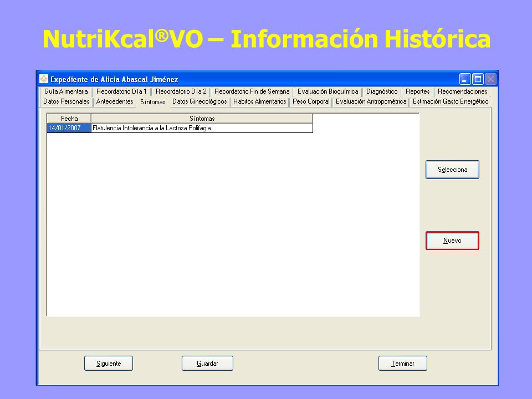
Task: Switch to the Antecedentes tab
Action: pos(115,101)
